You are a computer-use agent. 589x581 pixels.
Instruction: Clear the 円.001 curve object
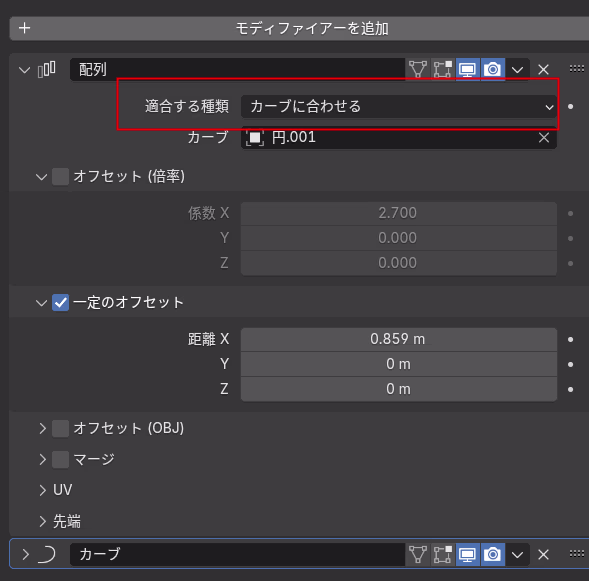coord(544,138)
